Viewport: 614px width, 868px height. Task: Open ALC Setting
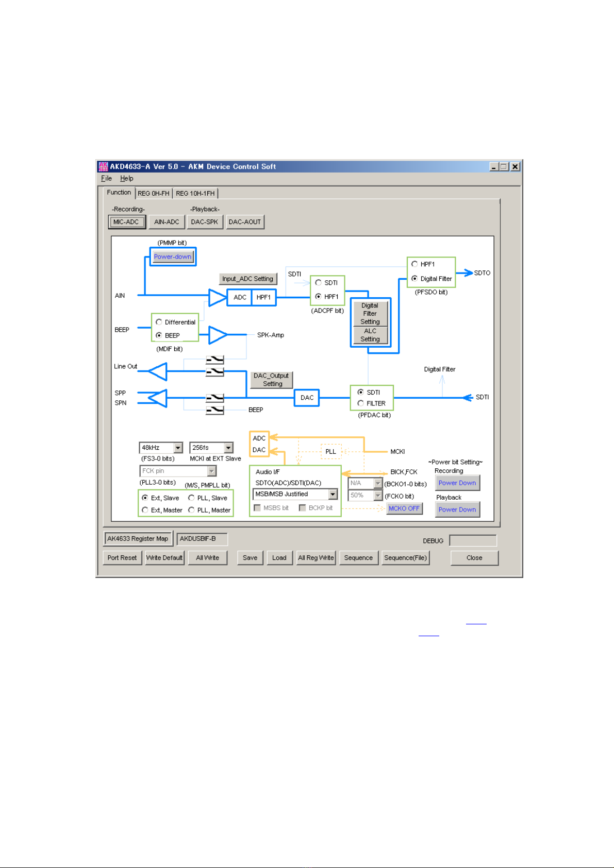coord(370,335)
